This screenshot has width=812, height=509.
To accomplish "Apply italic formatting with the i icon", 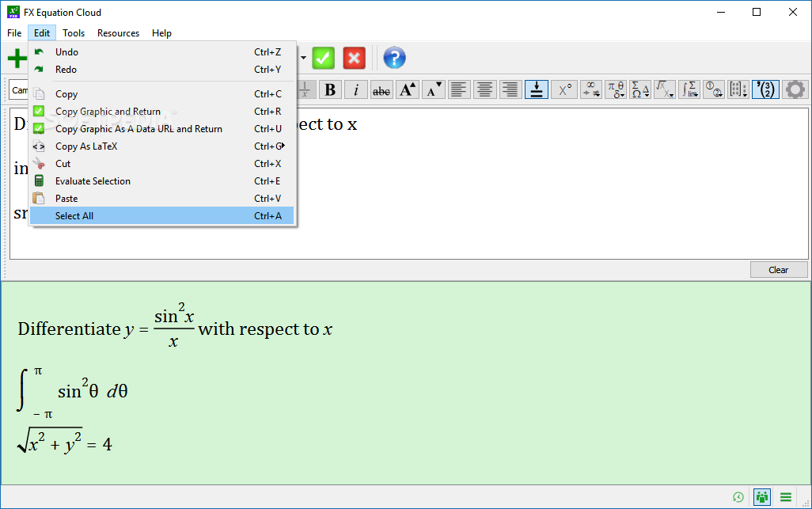I will [356, 89].
